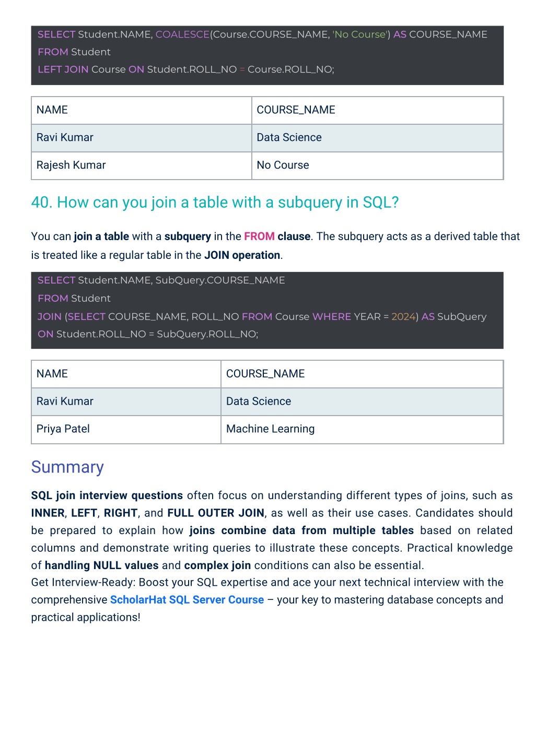Click the LEFT JOIN keyword in code
This screenshot has width=535, height=756.
(63, 69)
